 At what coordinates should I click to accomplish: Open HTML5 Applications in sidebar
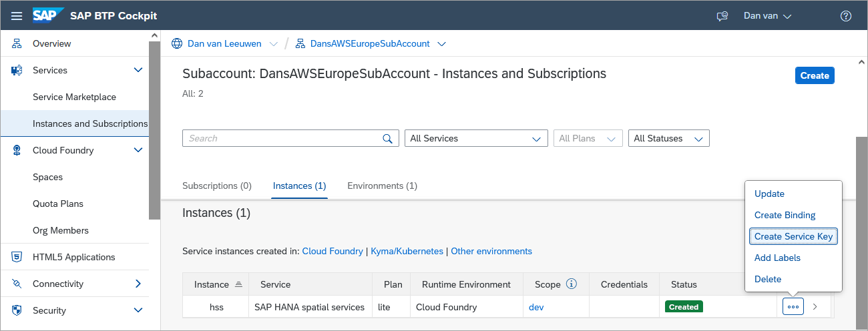pyautogui.click(x=74, y=257)
